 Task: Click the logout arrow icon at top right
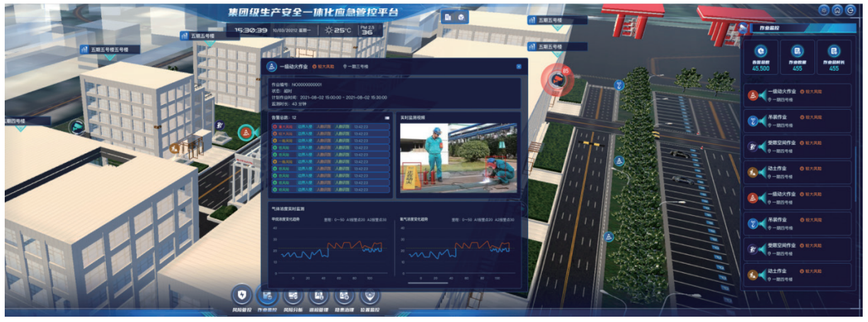tap(850, 10)
